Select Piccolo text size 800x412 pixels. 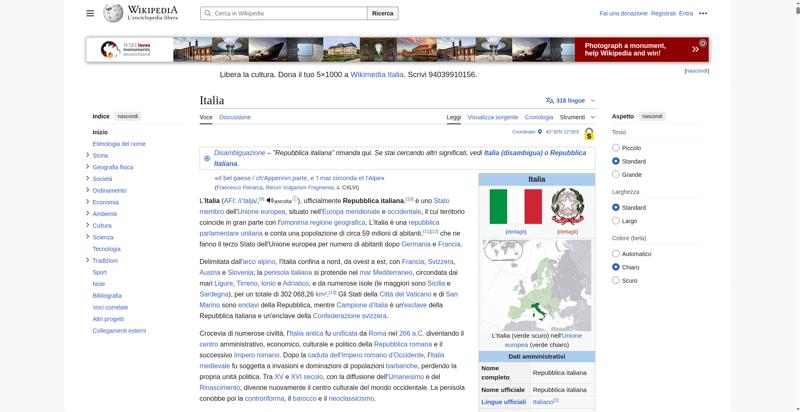point(616,148)
